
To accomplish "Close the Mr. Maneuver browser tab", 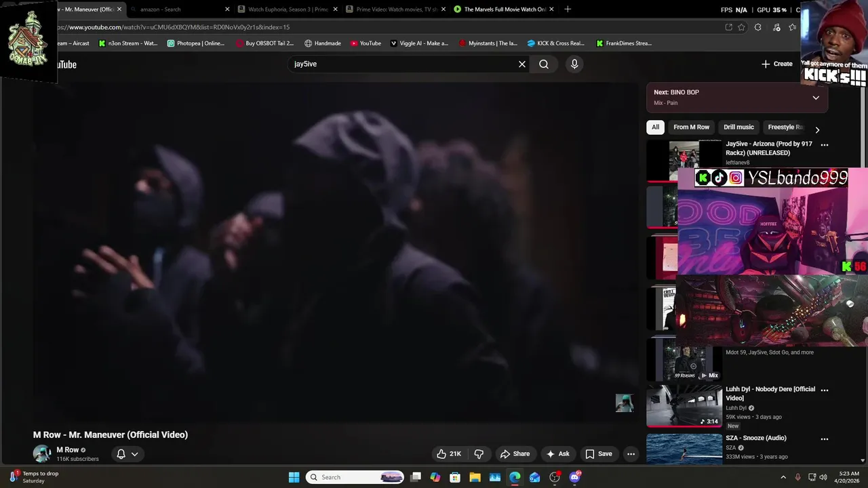I will pos(119,9).
